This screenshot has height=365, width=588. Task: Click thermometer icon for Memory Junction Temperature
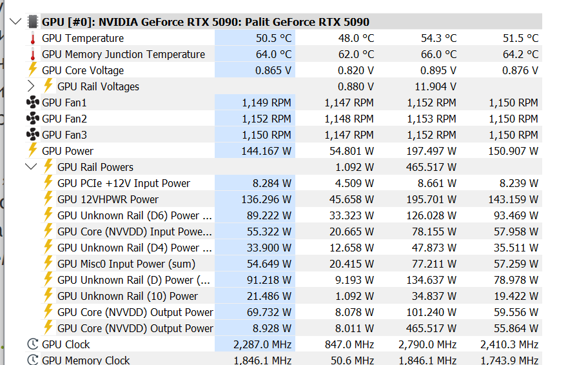33,54
